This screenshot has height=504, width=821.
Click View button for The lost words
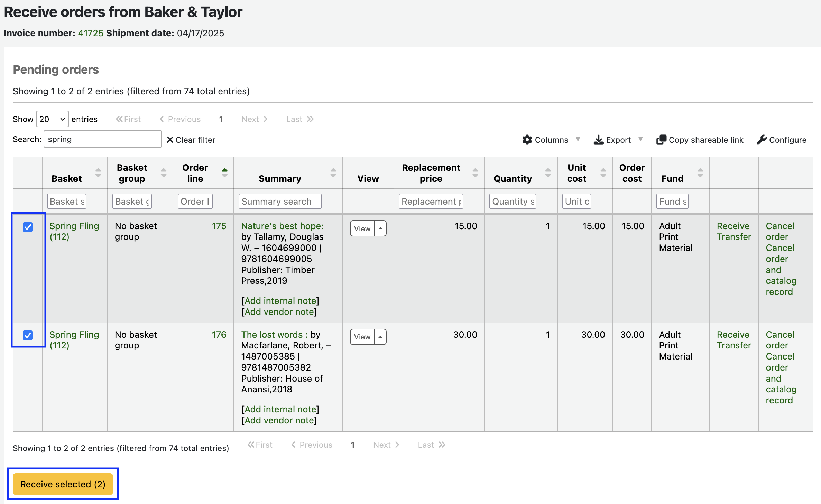[x=362, y=337]
